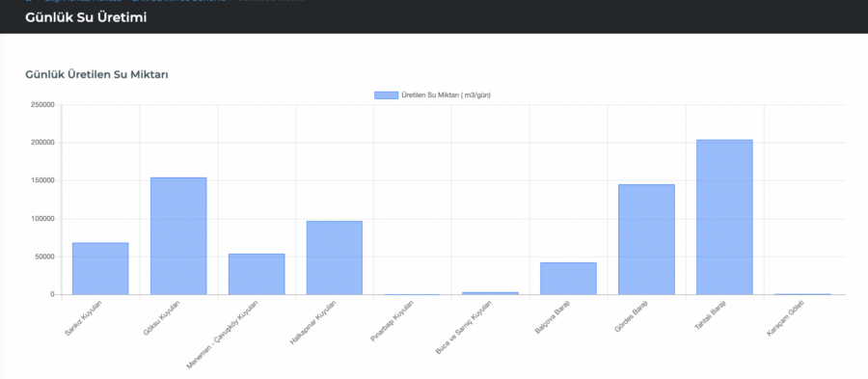
Task: Click the Günlük Su Üretimi page title
Action: [x=86, y=17]
